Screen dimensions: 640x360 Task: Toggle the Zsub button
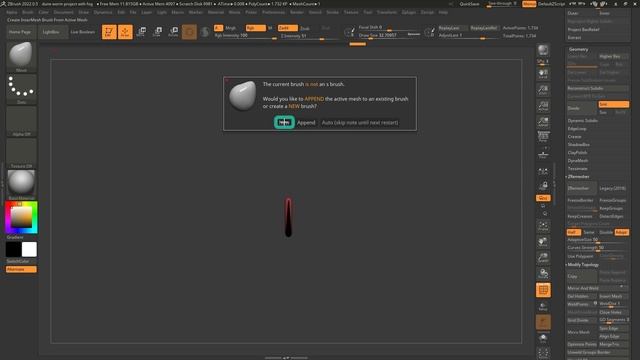pos(305,29)
